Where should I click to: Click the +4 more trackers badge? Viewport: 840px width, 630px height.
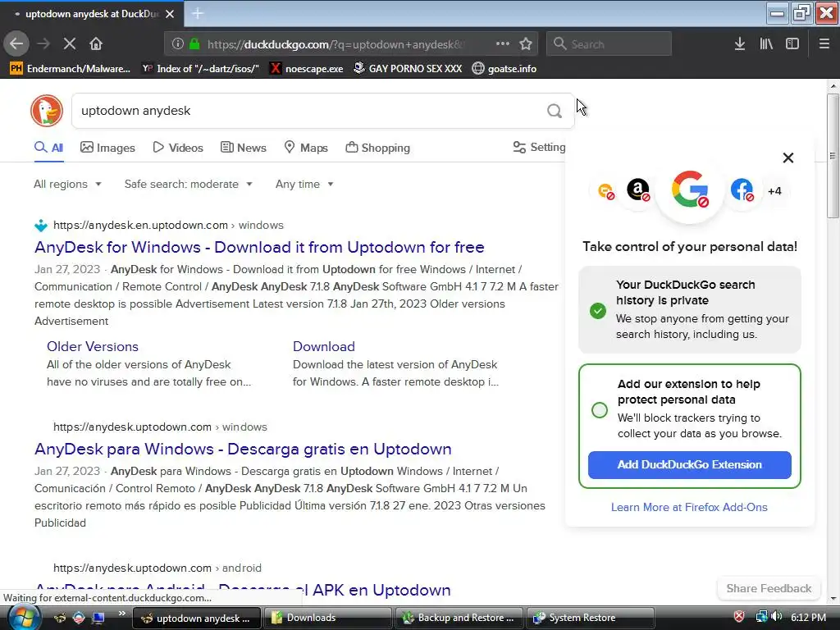[x=774, y=191]
